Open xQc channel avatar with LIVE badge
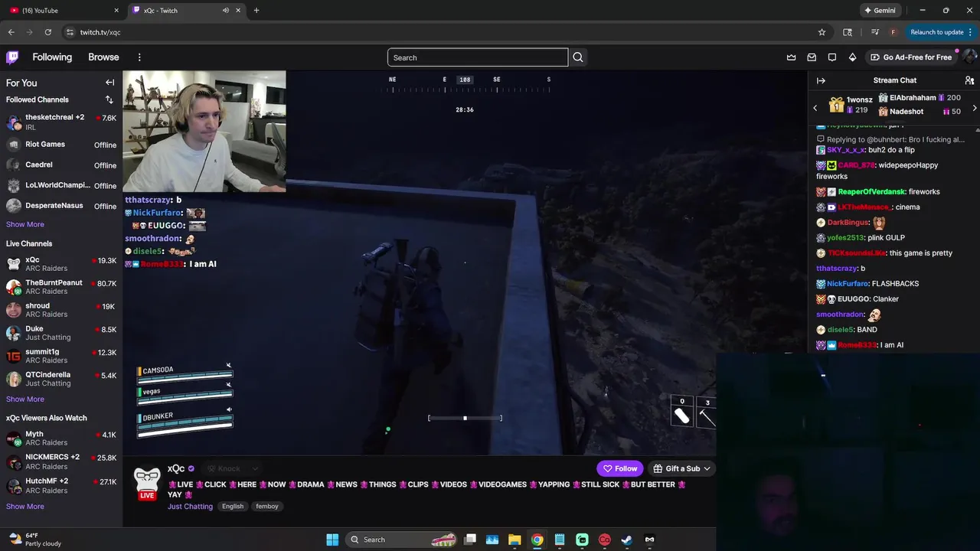The width and height of the screenshot is (980, 551). 147,484
